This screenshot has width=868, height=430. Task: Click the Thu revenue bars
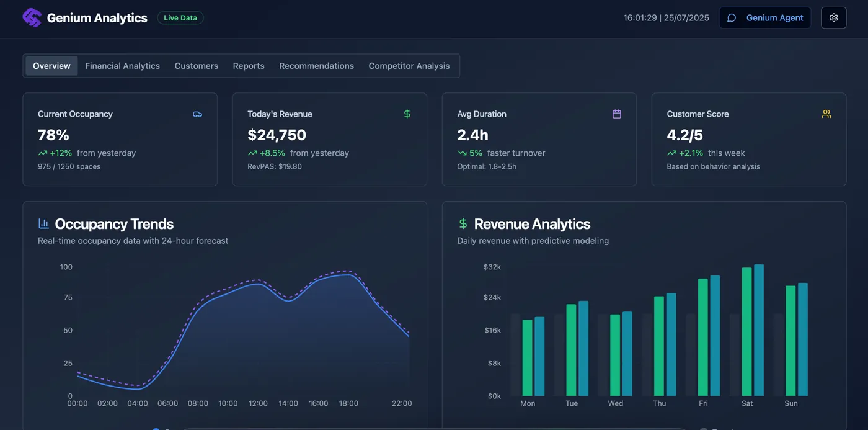665,344
